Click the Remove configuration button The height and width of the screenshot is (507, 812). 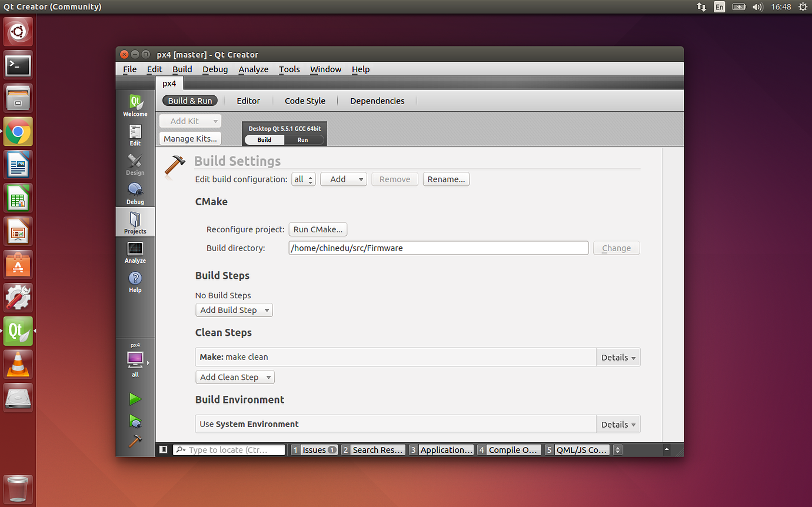[x=395, y=179]
